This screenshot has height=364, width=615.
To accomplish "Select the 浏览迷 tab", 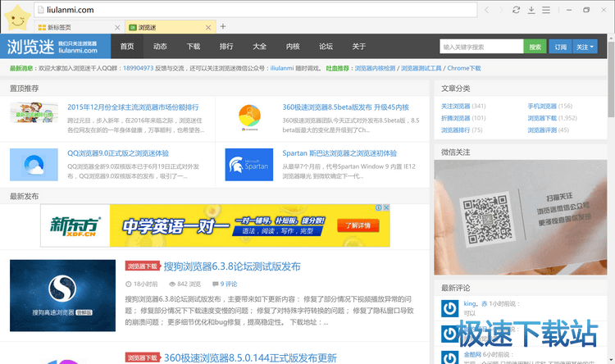I will point(171,27).
